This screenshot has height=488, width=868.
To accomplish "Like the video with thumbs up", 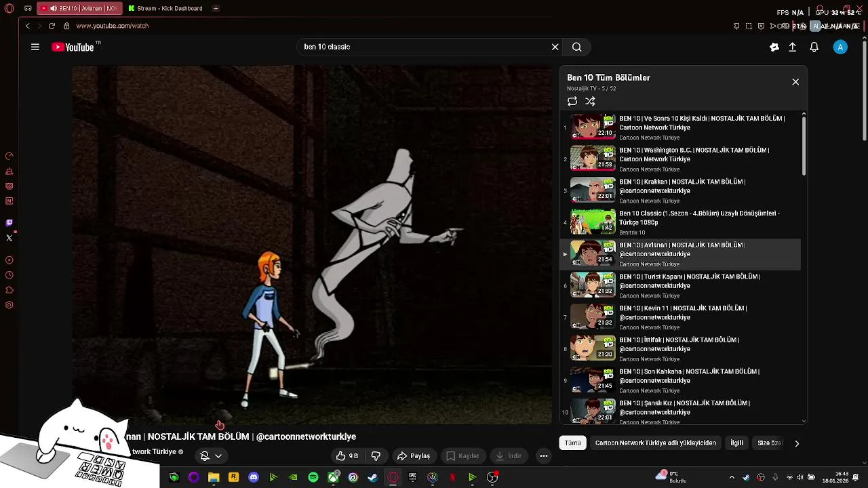I will (x=347, y=456).
